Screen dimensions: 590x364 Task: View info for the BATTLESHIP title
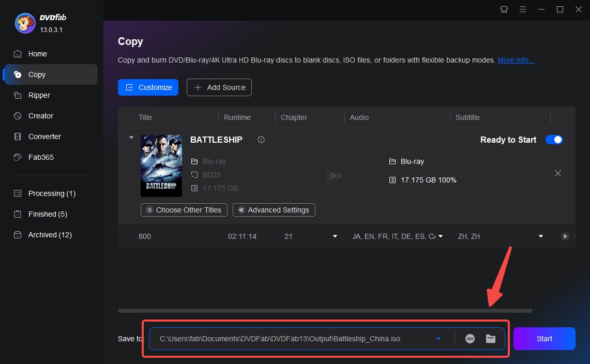(x=261, y=140)
